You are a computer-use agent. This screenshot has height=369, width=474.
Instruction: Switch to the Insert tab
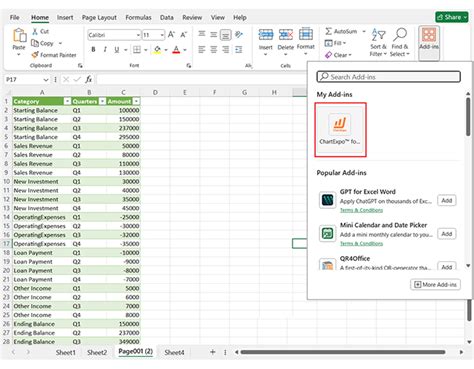click(65, 17)
